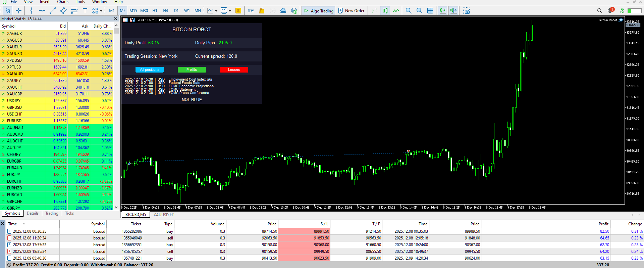Screen dimensions: 644x268
Task: Open the search magnifier in toolbar
Action: point(600,11)
